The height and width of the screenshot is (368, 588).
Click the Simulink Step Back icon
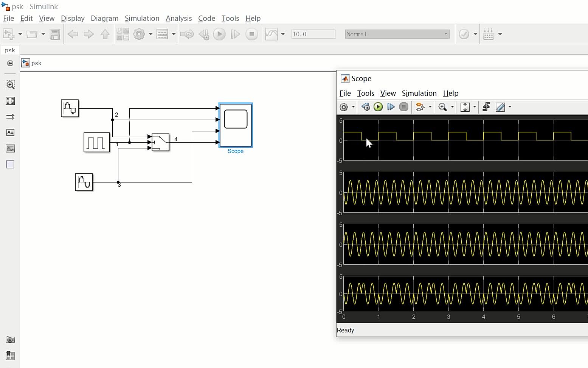(x=204, y=34)
